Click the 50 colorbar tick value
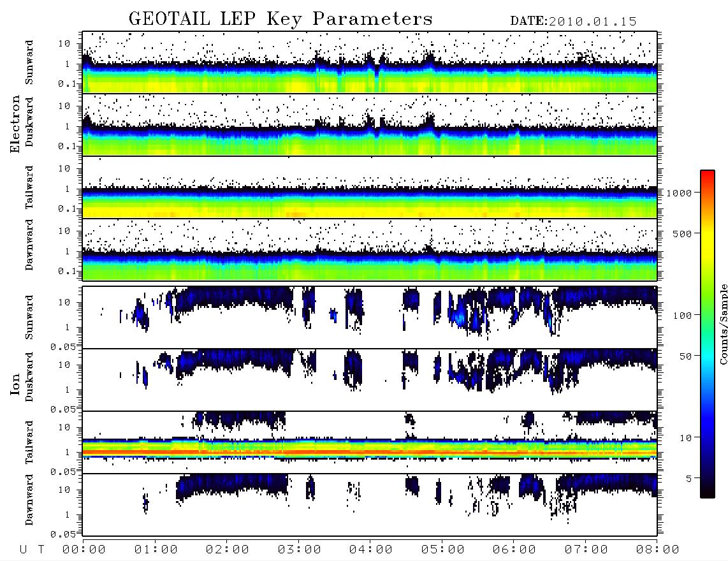The width and height of the screenshot is (728, 561). pyautogui.click(x=686, y=356)
